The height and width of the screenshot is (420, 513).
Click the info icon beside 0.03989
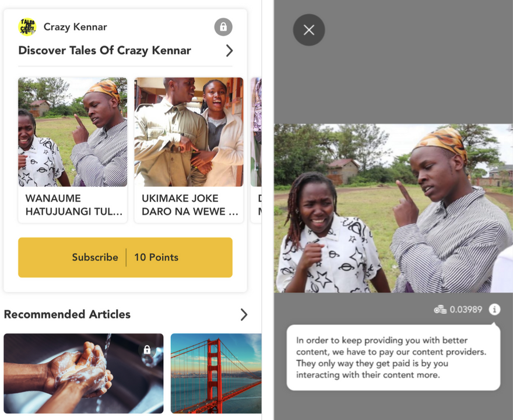[494, 309]
